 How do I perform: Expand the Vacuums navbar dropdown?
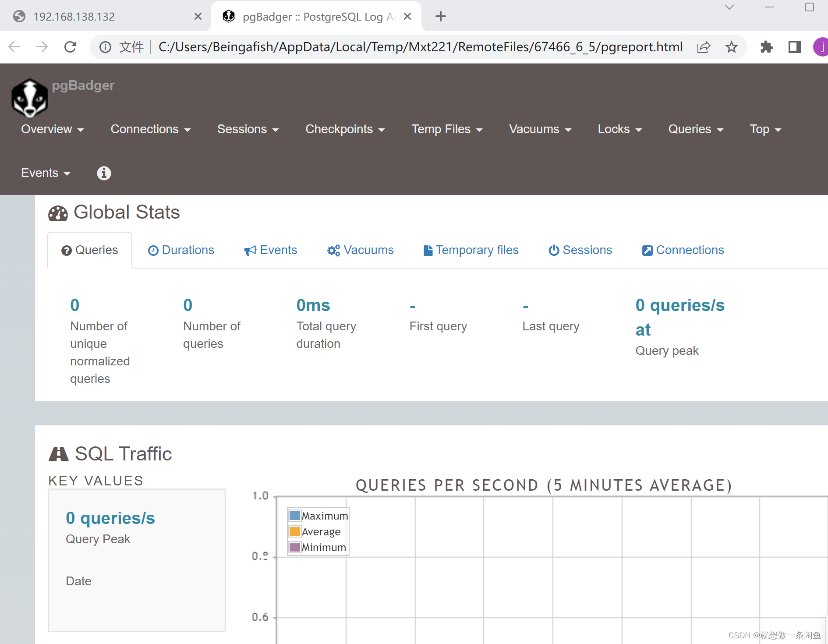point(540,129)
